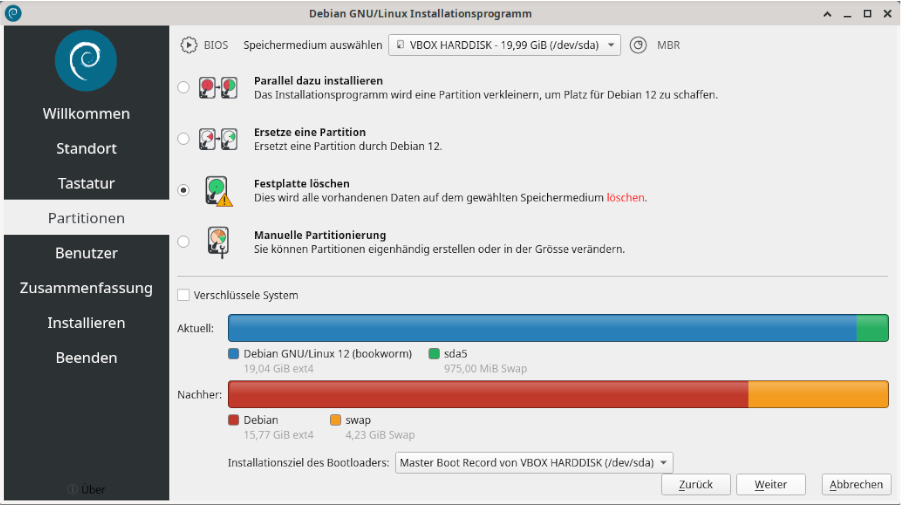
Task: Click the 'Ersetze eine Partition' option title
Action: (x=310, y=132)
